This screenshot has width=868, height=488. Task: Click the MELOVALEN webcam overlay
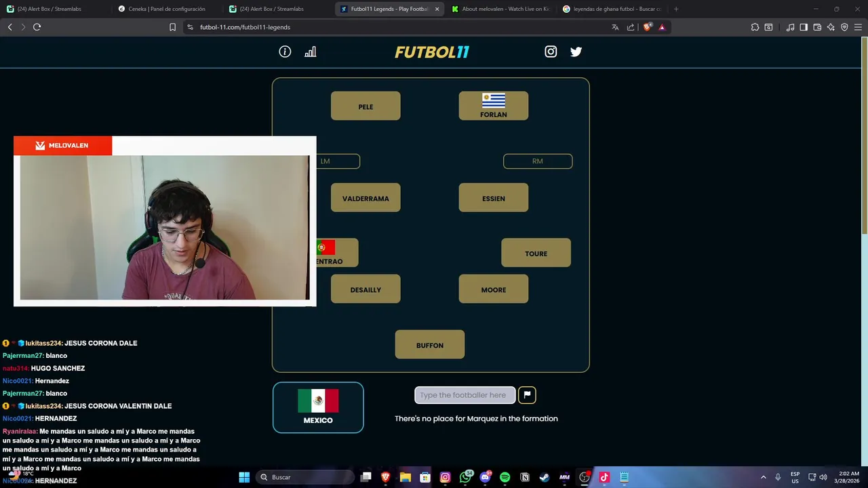tap(165, 221)
